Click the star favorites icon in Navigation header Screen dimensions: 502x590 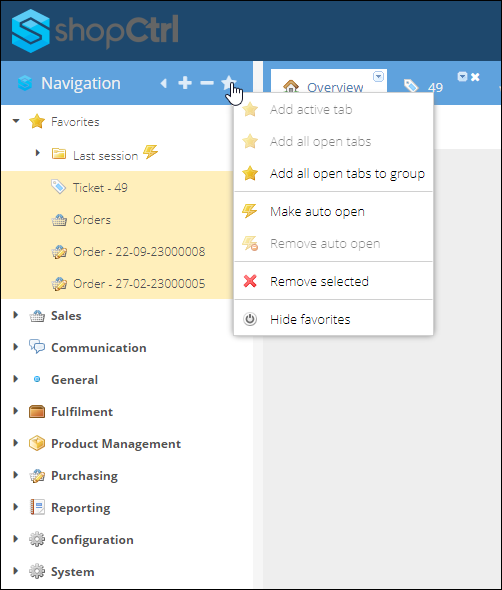tap(228, 82)
